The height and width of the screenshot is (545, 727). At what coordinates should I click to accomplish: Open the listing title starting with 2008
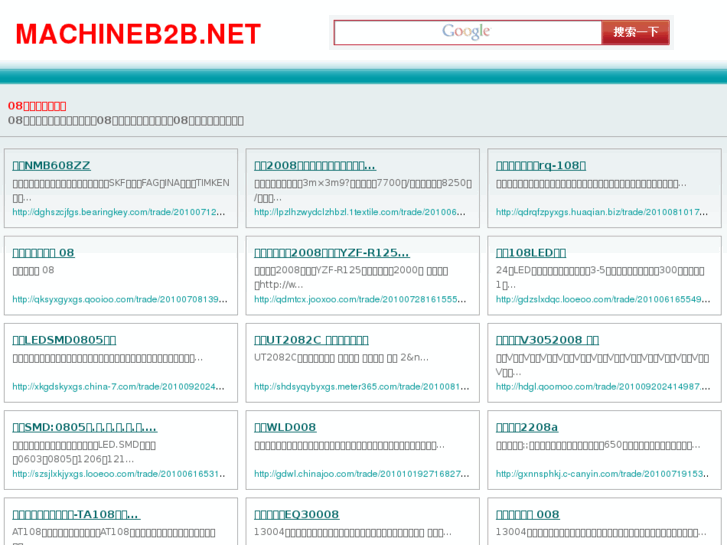click(315, 166)
